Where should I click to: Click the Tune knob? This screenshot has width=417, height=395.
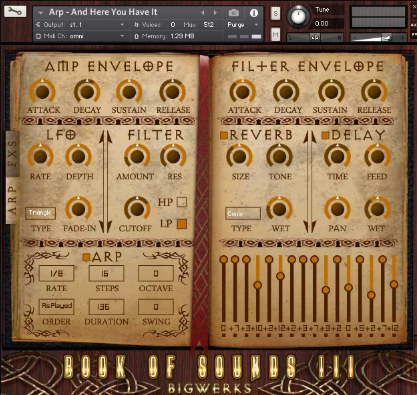[x=298, y=16]
